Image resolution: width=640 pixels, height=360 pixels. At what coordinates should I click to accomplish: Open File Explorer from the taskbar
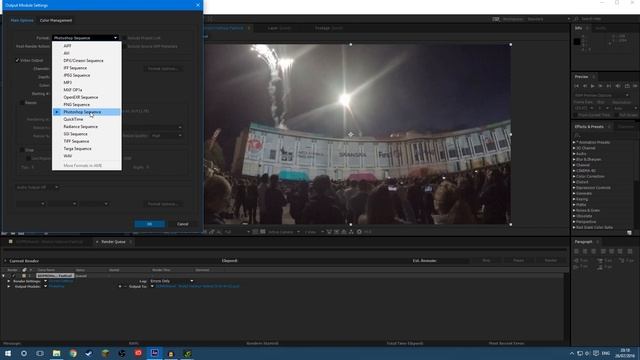tap(56, 353)
